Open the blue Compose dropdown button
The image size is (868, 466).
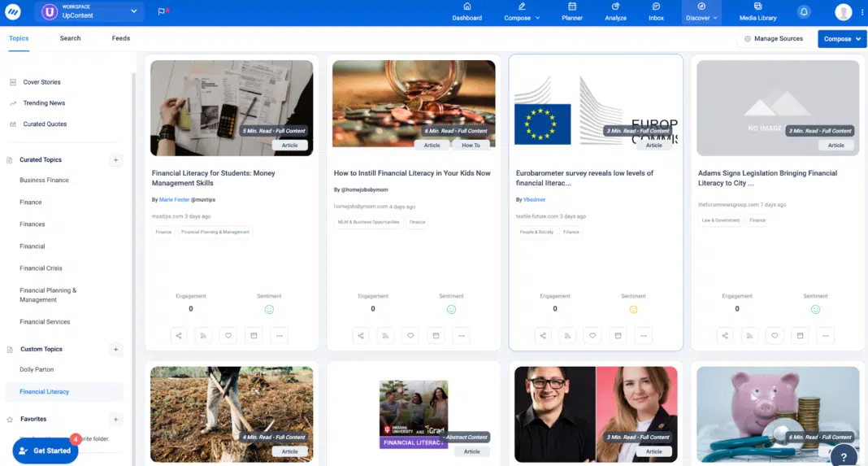842,39
